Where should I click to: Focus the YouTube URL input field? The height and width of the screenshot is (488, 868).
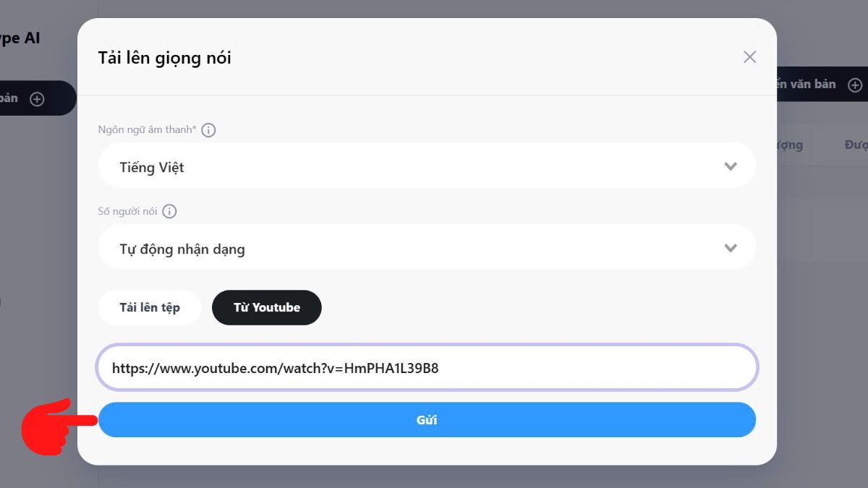(x=426, y=368)
